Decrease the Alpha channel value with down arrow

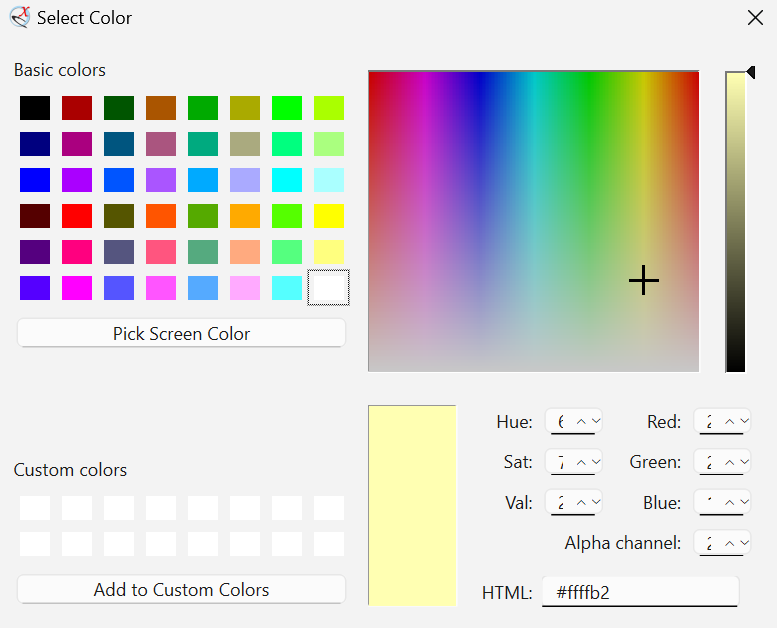745,543
